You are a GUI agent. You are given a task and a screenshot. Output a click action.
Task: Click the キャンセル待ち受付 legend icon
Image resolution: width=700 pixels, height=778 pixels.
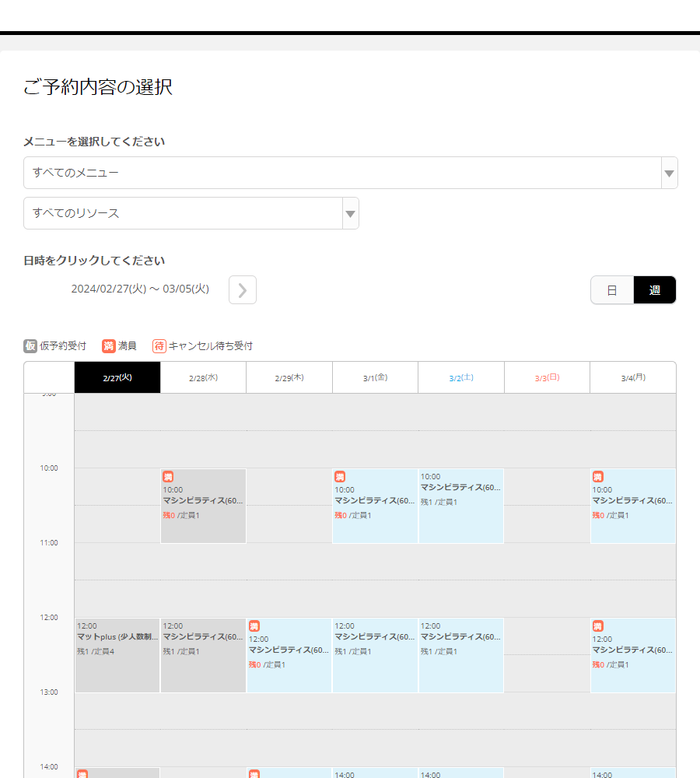point(159,345)
